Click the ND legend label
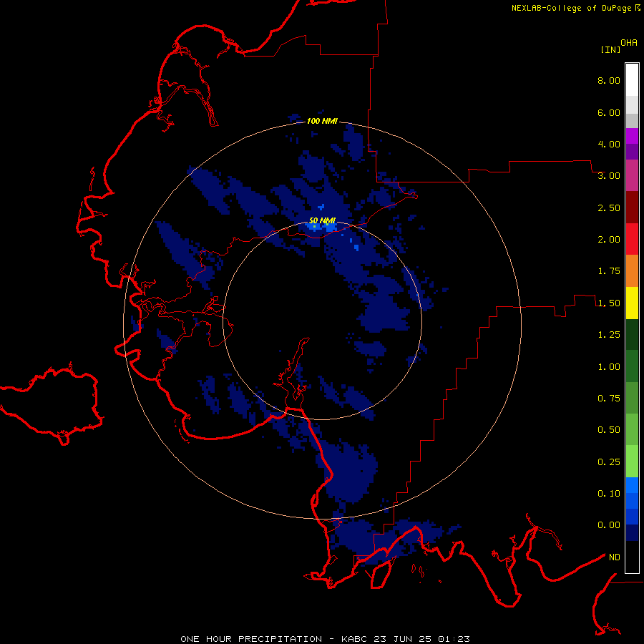The width and height of the screenshot is (644, 644). (x=615, y=557)
